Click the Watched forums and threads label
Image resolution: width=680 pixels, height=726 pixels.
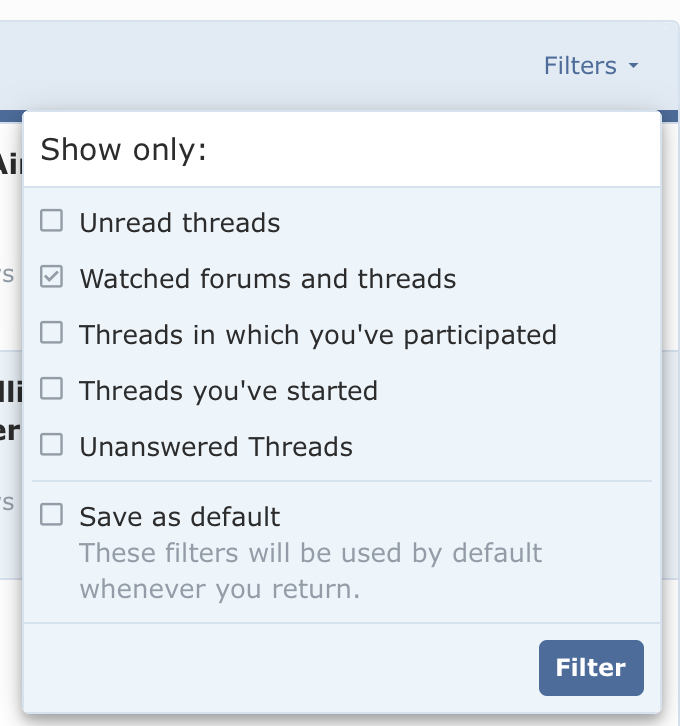(268, 278)
